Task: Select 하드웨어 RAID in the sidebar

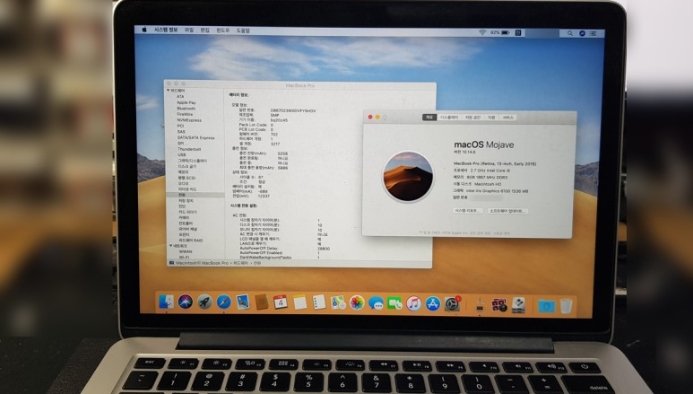Action: 191,240
